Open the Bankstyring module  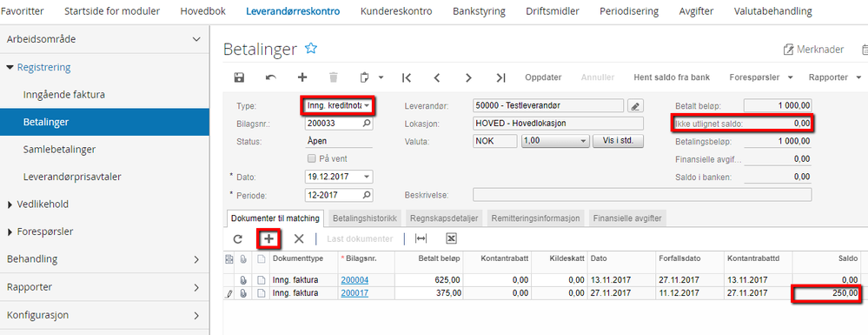click(x=479, y=11)
